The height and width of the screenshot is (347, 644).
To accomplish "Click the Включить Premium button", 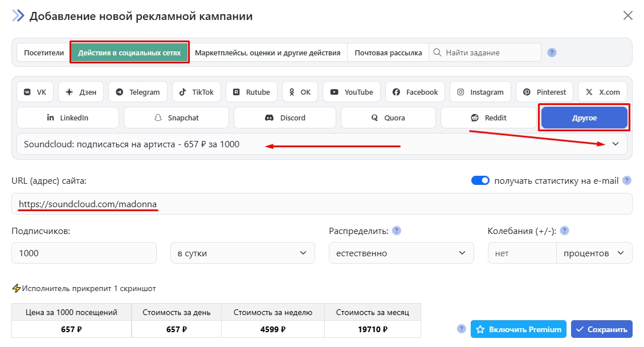I will [x=518, y=329].
